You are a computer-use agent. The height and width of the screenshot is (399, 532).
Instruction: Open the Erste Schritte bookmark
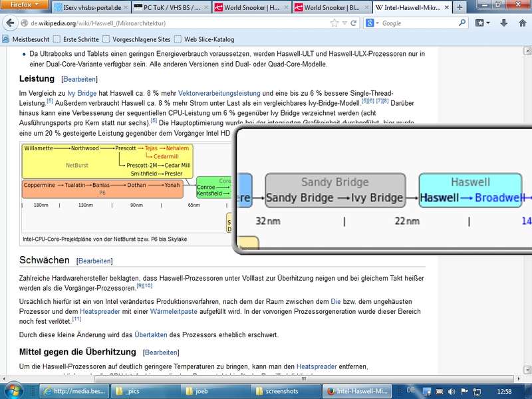click(76, 39)
